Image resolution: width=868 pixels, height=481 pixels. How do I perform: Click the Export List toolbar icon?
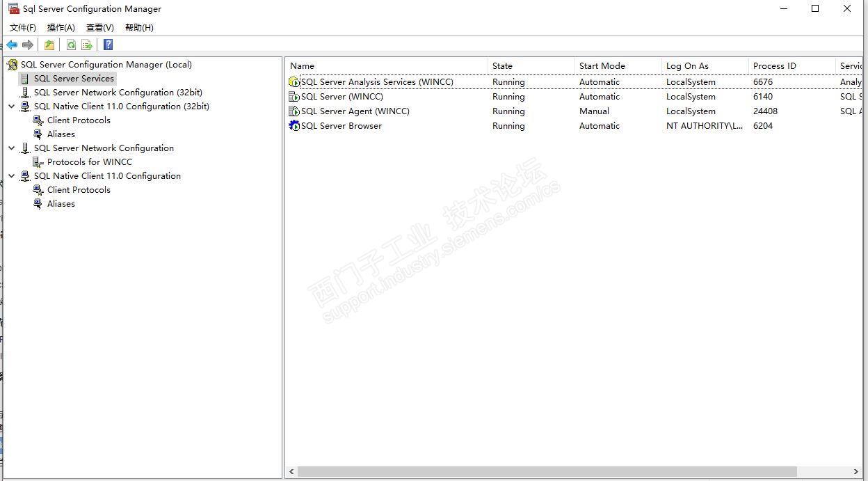(x=87, y=45)
